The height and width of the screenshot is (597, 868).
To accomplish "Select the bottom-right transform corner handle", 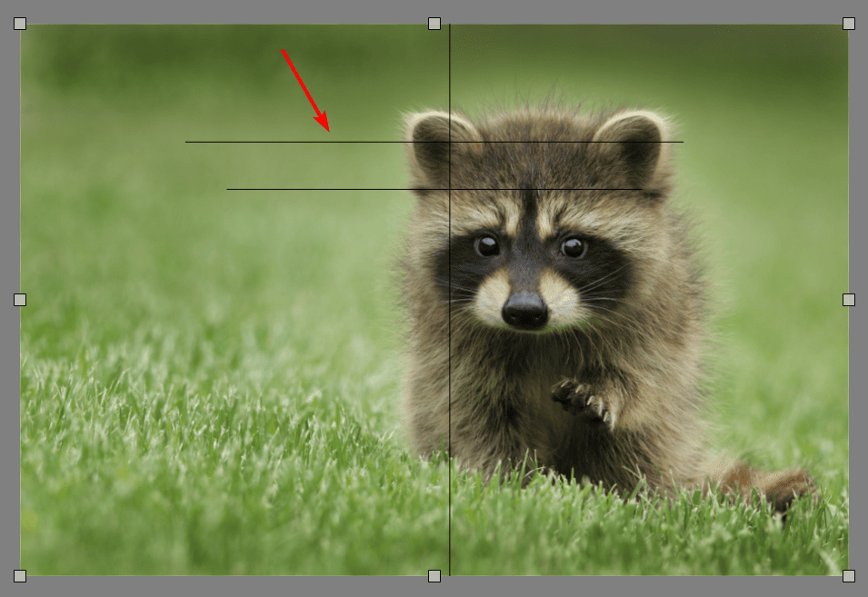I will (x=848, y=575).
